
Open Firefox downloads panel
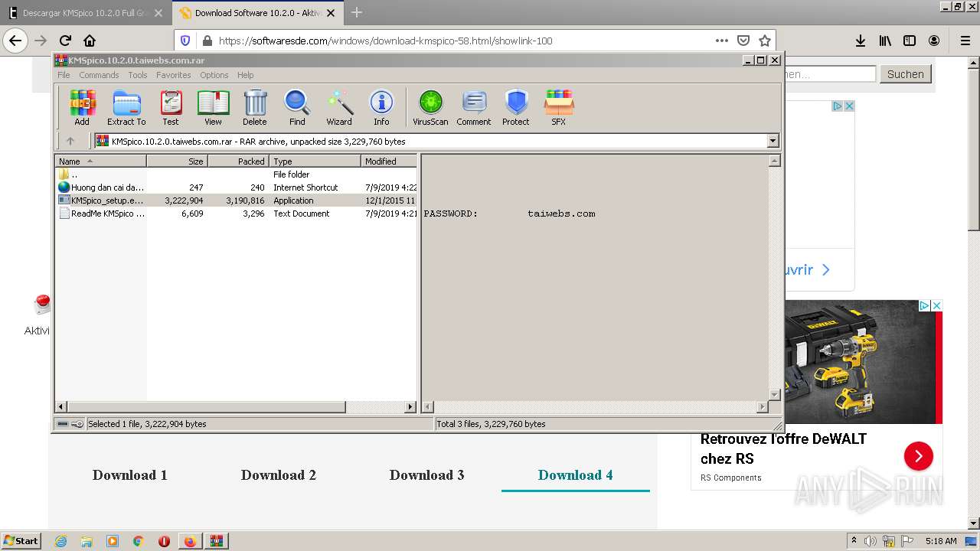(x=861, y=41)
